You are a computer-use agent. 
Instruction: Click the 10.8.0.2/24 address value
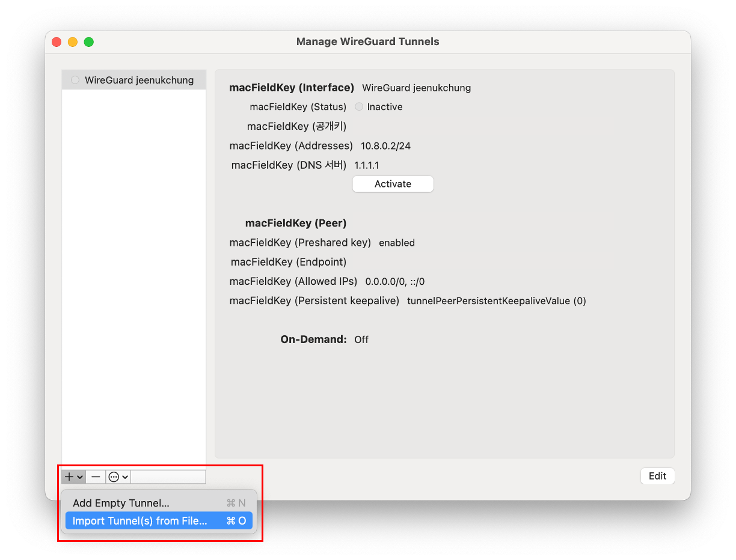385,146
